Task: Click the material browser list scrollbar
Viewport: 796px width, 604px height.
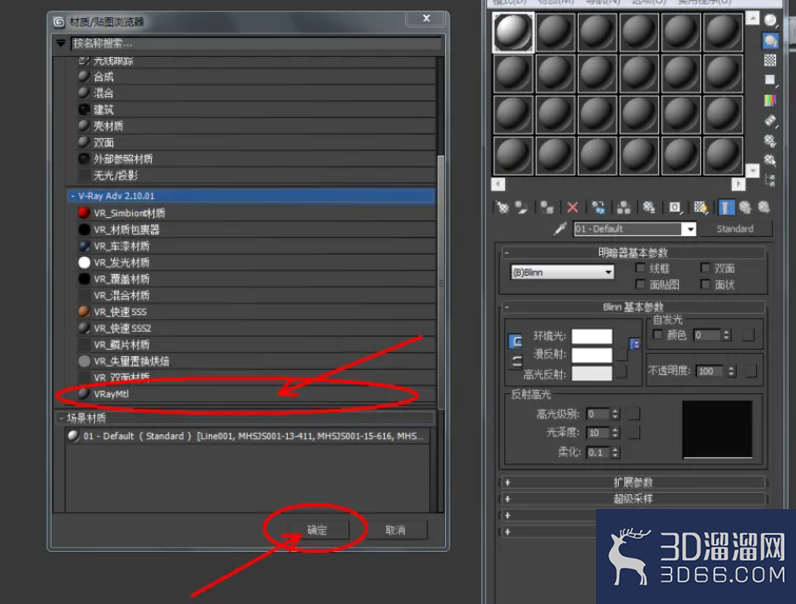Action: (441, 282)
